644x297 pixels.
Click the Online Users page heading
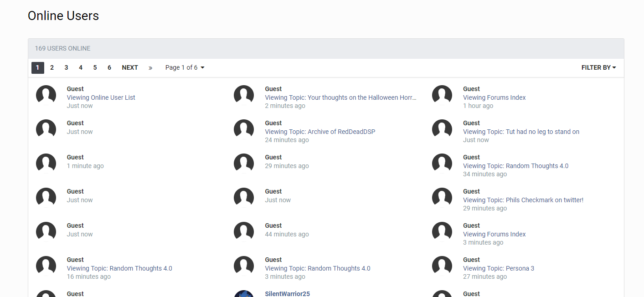[x=63, y=15]
